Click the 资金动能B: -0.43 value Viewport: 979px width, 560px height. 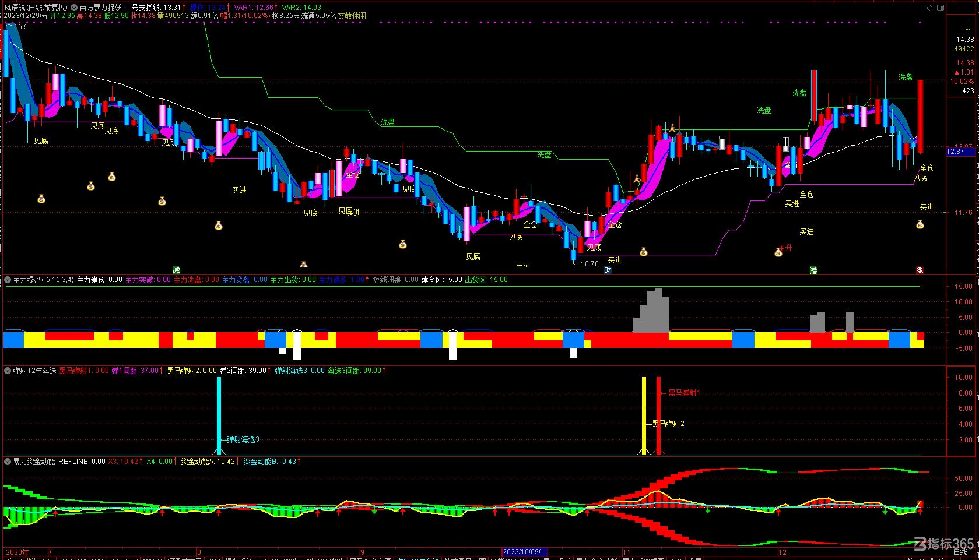(x=270, y=462)
